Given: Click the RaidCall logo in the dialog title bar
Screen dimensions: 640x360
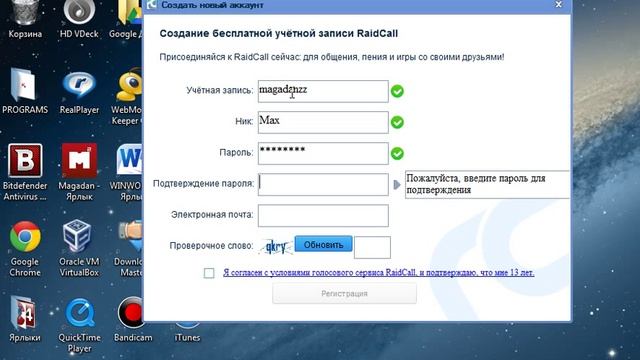Looking at the screenshot, I should 152,5.
